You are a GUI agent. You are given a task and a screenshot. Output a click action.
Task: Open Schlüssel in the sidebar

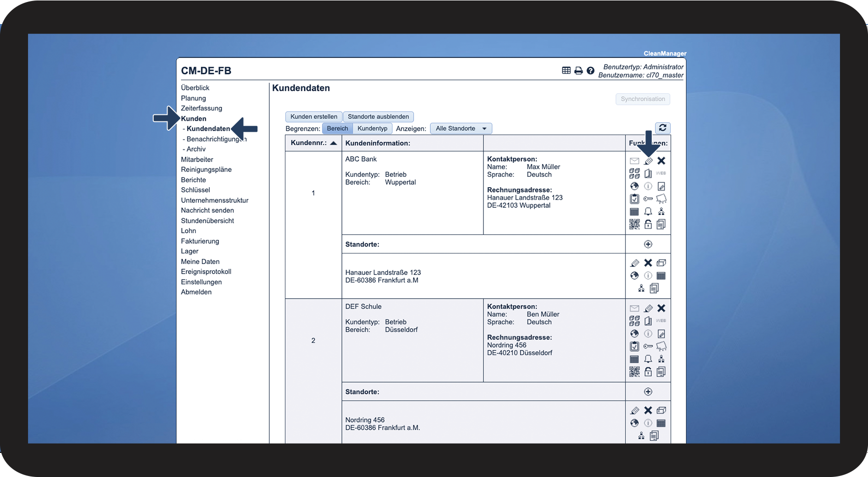click(196, 190)
